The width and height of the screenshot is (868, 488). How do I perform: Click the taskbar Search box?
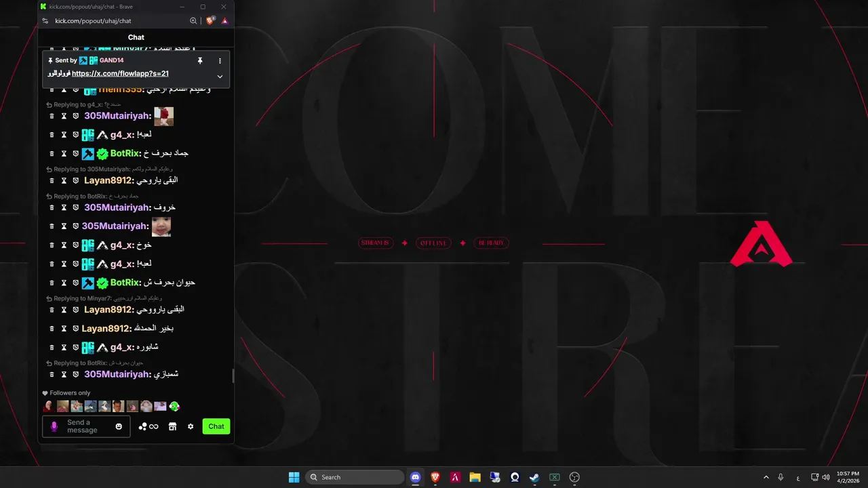[x=355, y=477]
